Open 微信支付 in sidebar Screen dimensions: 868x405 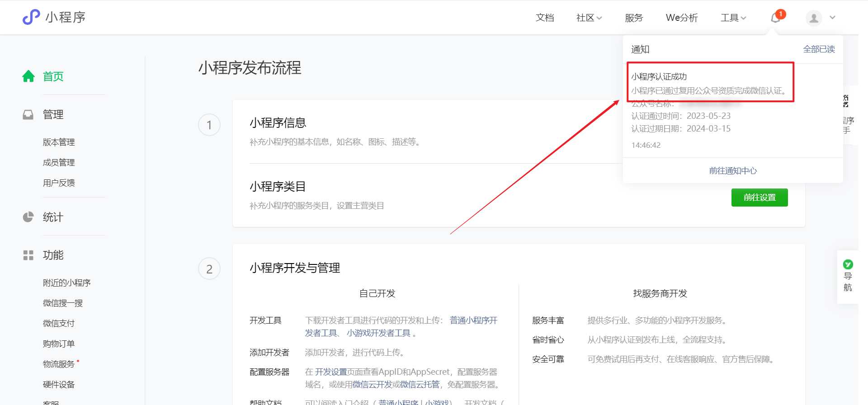[59, 323]
